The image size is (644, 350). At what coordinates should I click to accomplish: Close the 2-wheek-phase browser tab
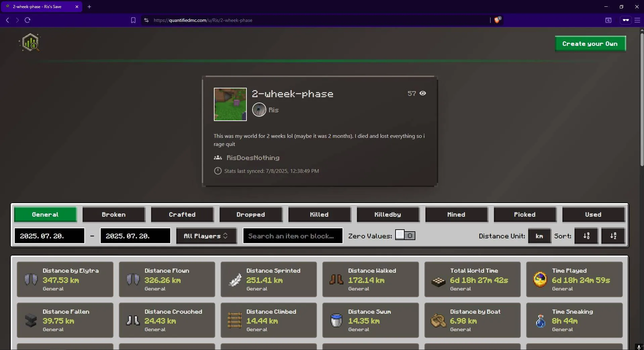pos(77,7)
